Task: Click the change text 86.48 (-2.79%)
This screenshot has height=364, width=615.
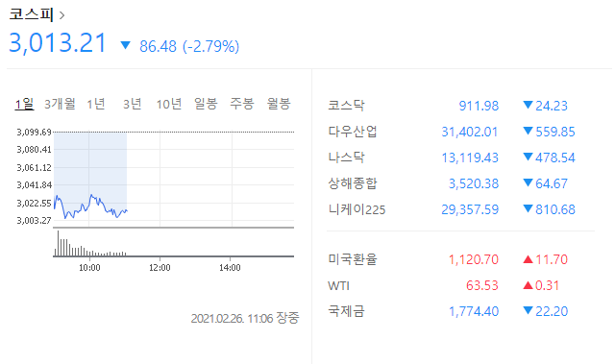Action: click(189, 46)
